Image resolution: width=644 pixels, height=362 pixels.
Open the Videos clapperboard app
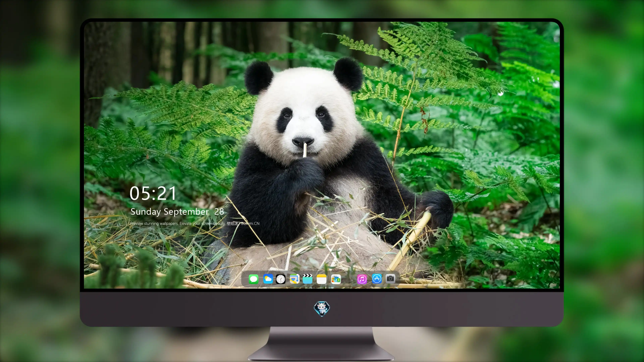308,279
